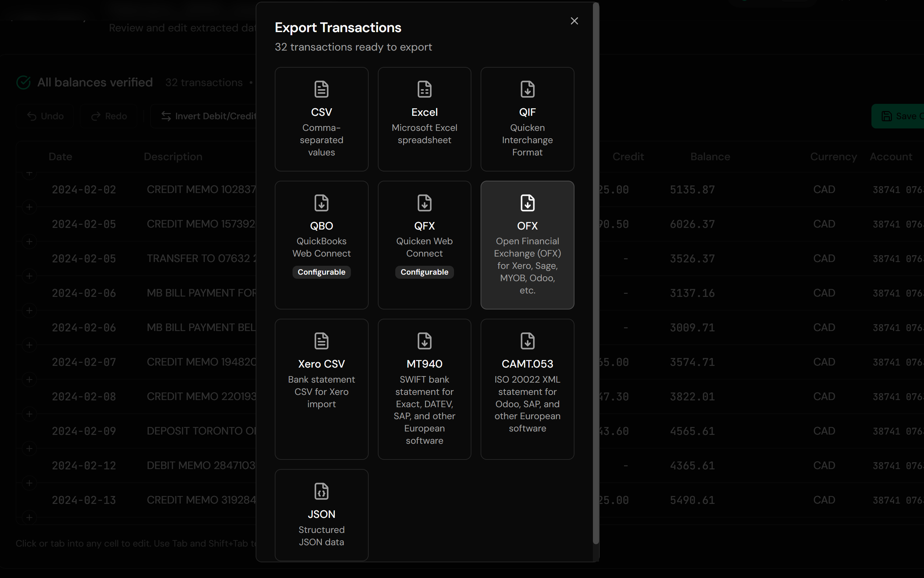Select CSV comma-separated values export
Viewport: 924px width, 578px height.
321,119
